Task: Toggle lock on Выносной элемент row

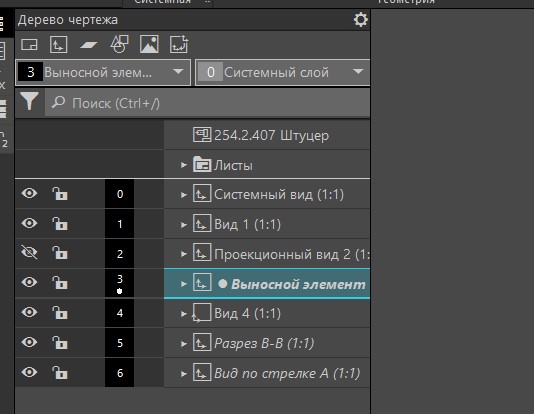Action: (60, 282)
